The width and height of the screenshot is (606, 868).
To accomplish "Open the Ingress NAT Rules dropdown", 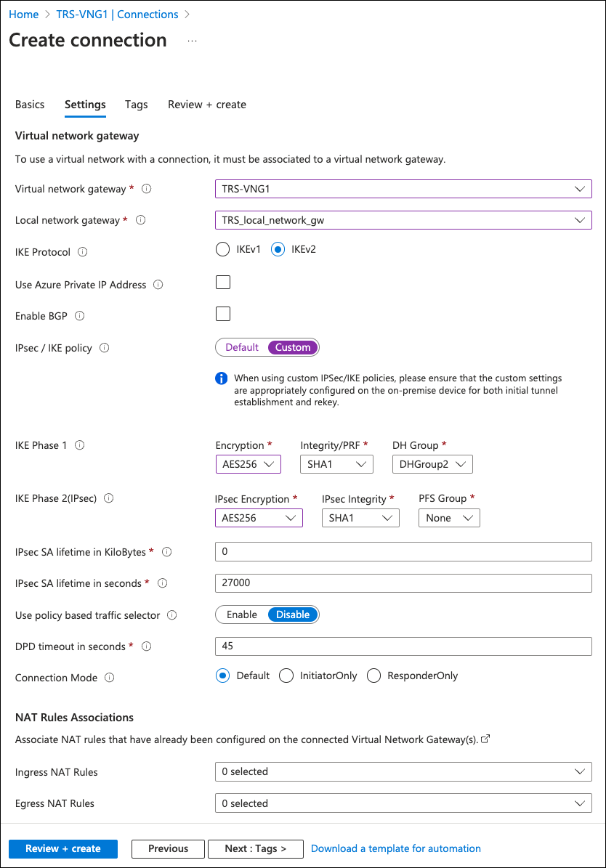I will (403, 771).
